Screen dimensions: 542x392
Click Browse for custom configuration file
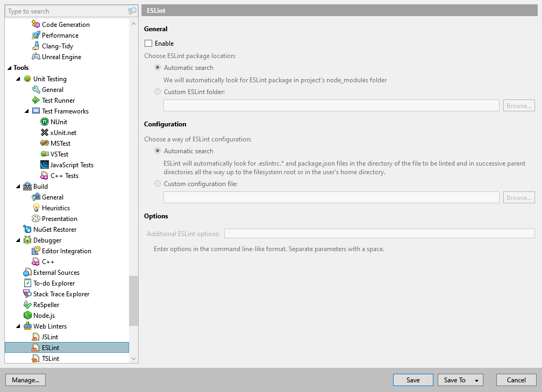click(519, 197)
